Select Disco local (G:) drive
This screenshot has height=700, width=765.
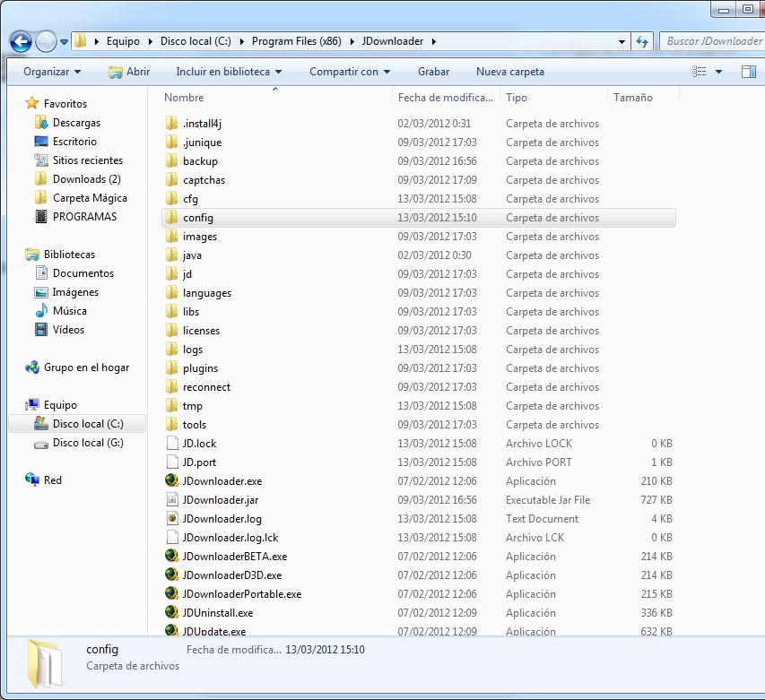point(88,443)
